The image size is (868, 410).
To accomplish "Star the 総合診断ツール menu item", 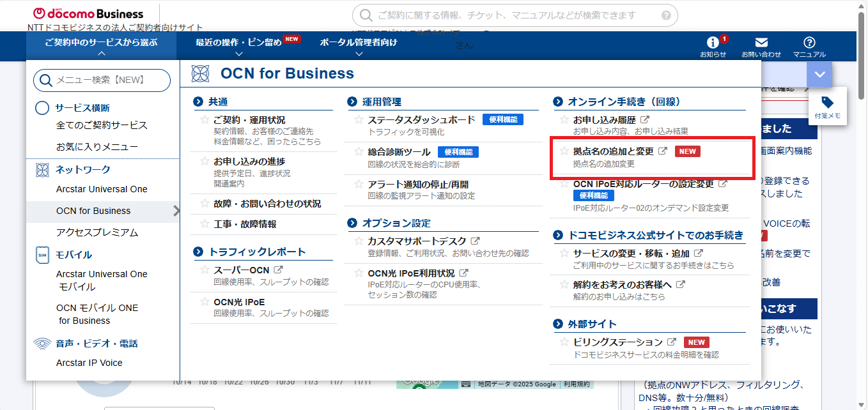I will coord(359,152).
